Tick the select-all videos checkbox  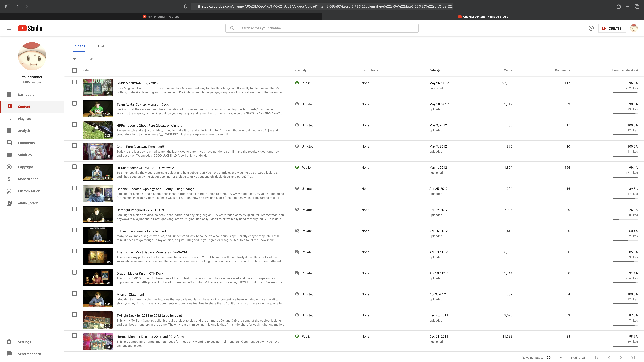point(74,70)
